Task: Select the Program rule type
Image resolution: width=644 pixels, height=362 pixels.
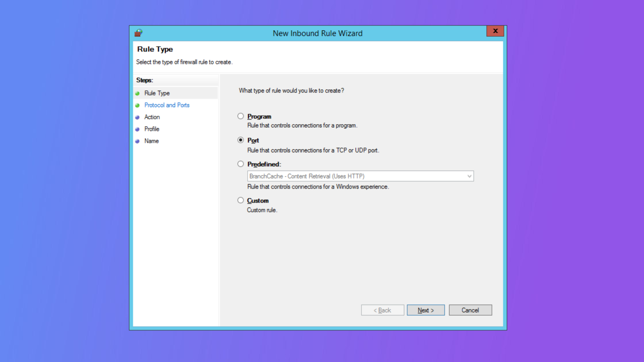Action: pos(241,116)
